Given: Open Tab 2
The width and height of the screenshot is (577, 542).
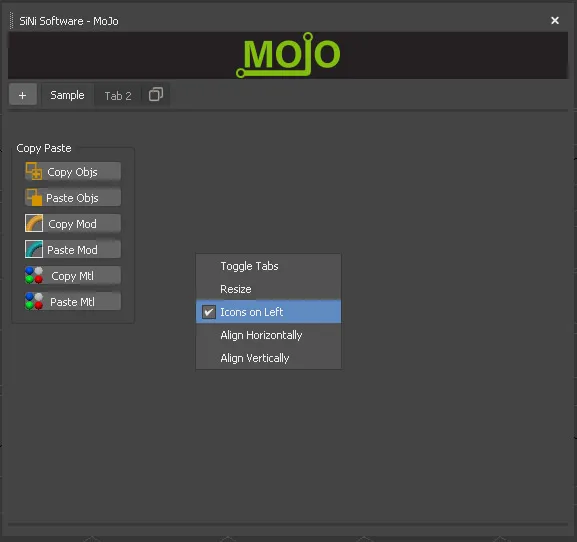Looking at the screenshot, I should [x=118, y=96].
